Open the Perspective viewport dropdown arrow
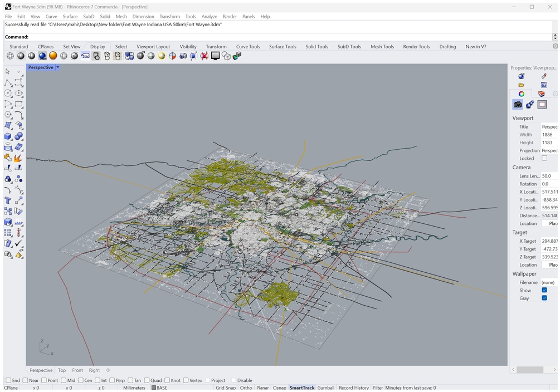This screenshot has height=392, width=560. [57, 67]
